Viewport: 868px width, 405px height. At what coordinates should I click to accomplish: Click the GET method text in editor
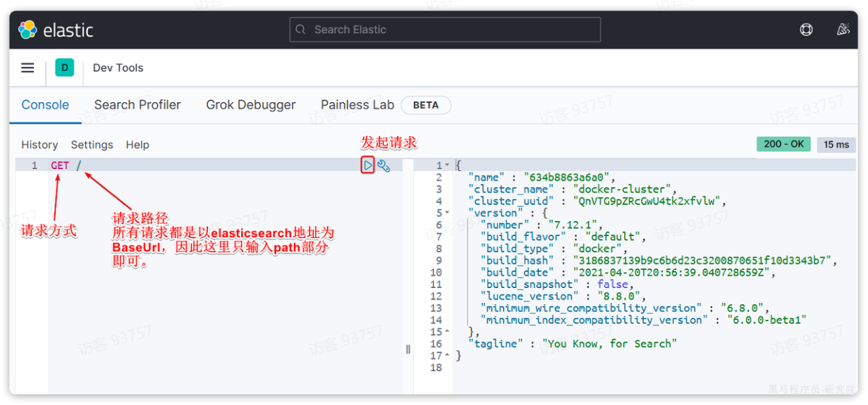[60, 166]
